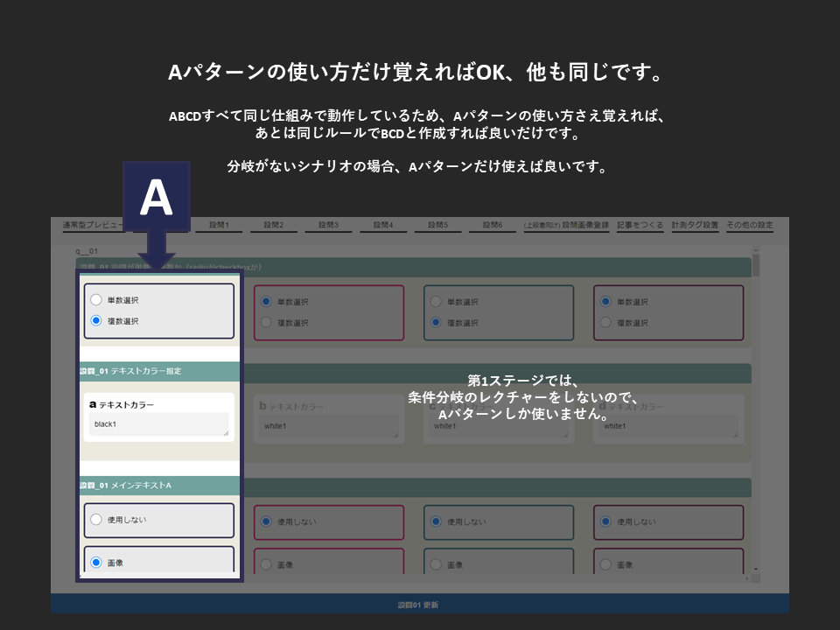Choose 画像 option in the rightmost column
The height and width of the screenshot is (630, 840).
tap(605, 564)
